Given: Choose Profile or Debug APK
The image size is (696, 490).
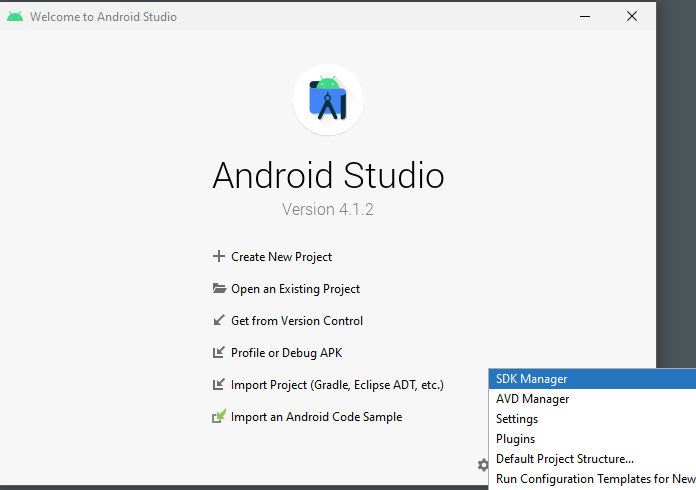Looking at the screenshot, I should [x=286, y=353].
